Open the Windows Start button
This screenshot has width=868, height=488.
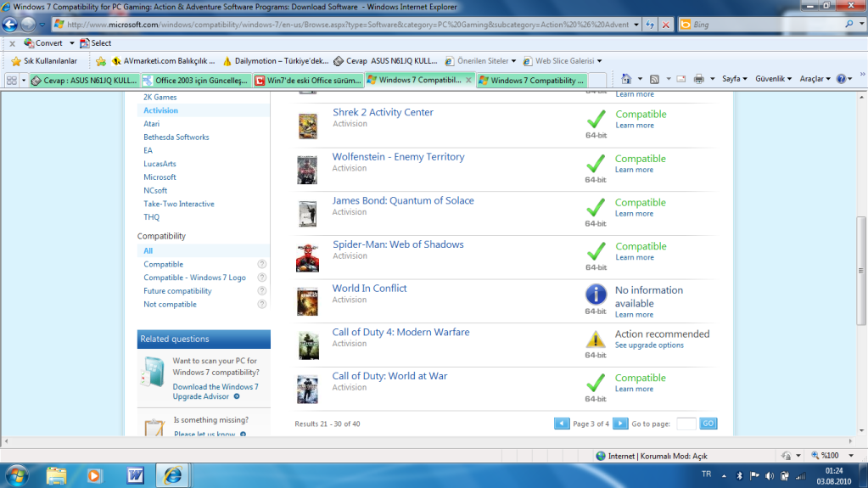tap(17, 476)
